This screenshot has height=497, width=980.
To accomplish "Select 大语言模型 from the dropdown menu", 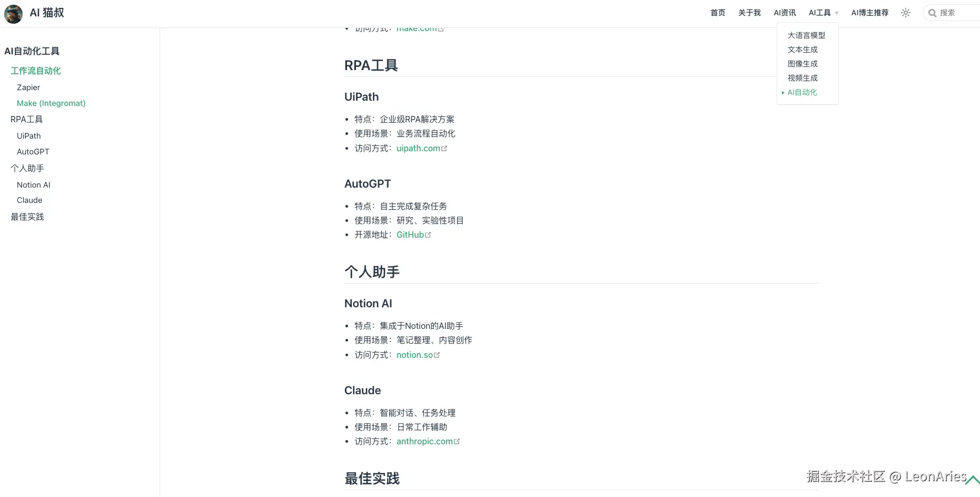I will coord(806,35).
